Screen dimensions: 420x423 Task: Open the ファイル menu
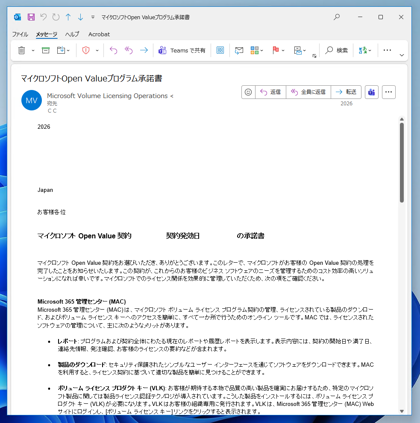coord(20,34)
